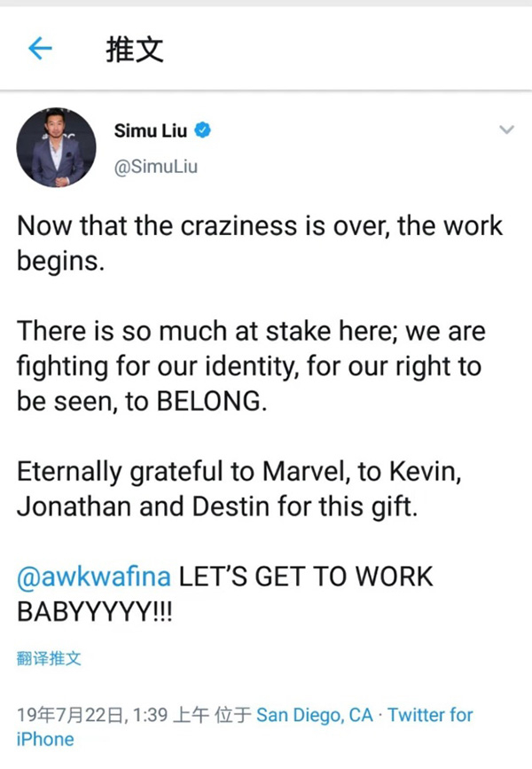Click the blue verified badge
532x769 pixels.
point(202,131)
